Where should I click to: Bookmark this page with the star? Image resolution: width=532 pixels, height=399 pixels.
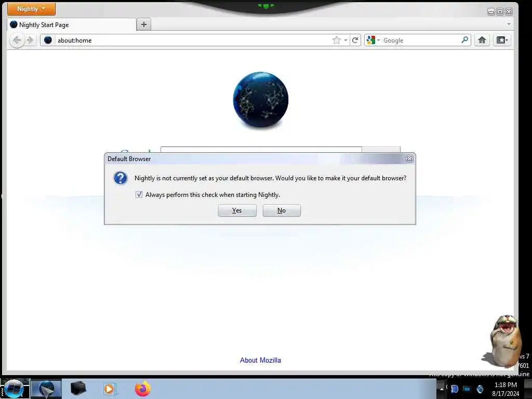pyautogui.click(x=336, y=41)
